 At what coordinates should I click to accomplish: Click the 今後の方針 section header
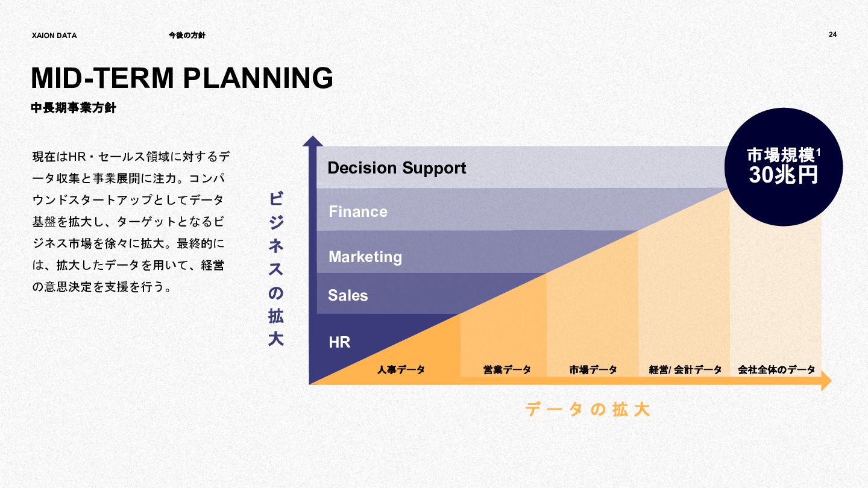(x=187, y=36)
